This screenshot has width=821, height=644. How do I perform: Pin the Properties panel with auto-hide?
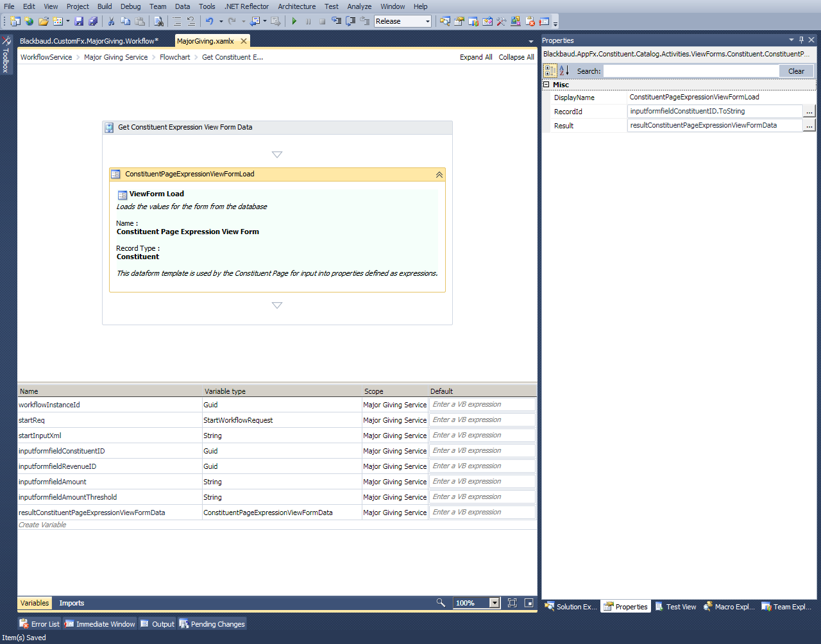click(801, 40)
